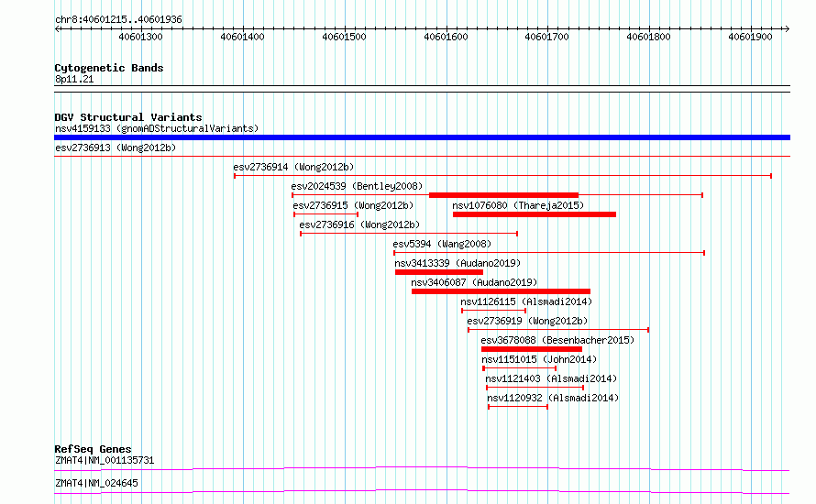Select the esv2736915 (Wong2012b) label
This screenshot has width=816, height=504.
tap(353, 205)
